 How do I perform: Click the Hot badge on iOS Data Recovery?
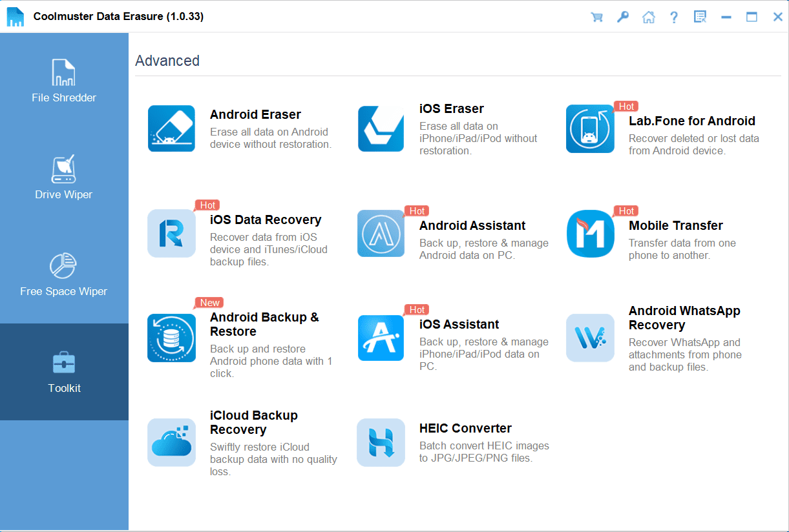click(x=207, y=205)
